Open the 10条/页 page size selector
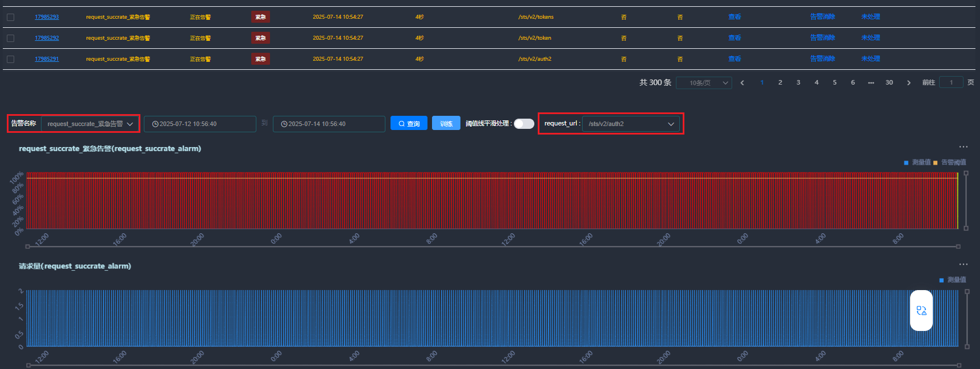Image resolution: width=980 pixels, height=369 pixels. pyautogui.click(x=703, y=83)
